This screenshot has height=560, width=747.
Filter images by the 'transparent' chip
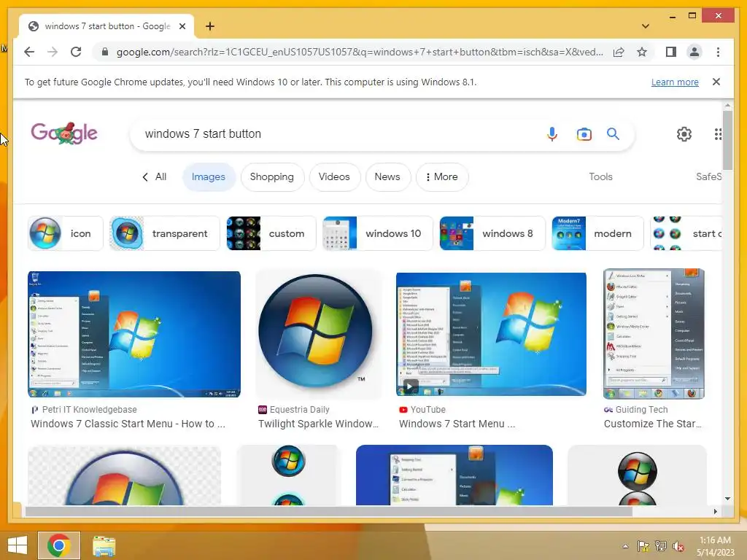point(165,233)
